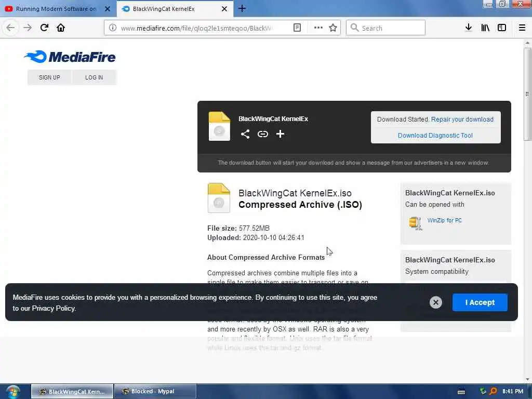The width and height of the screenshot is (532, 399).
Task: Toggle reader view in the address bar
Action: 297,28
